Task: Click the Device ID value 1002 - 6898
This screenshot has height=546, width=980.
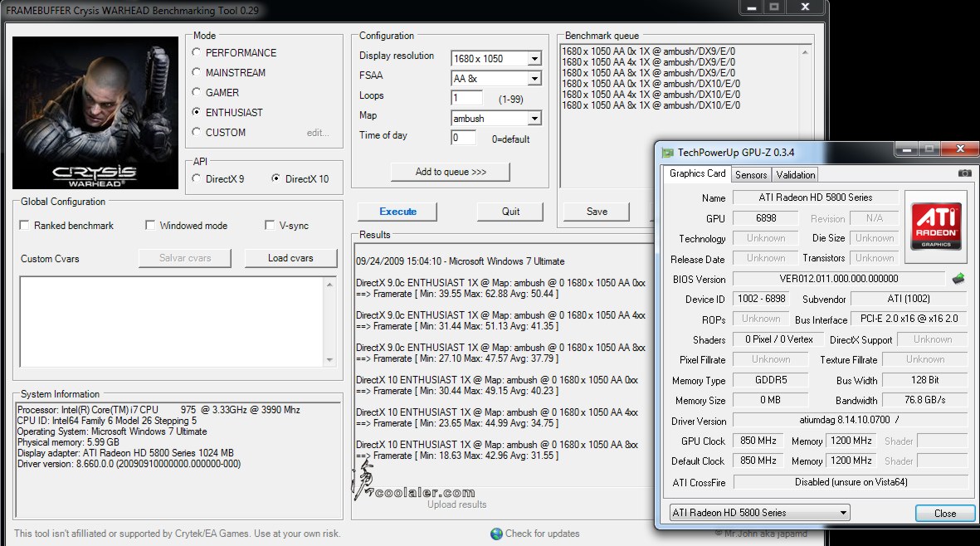Action: tap(761, 299)
